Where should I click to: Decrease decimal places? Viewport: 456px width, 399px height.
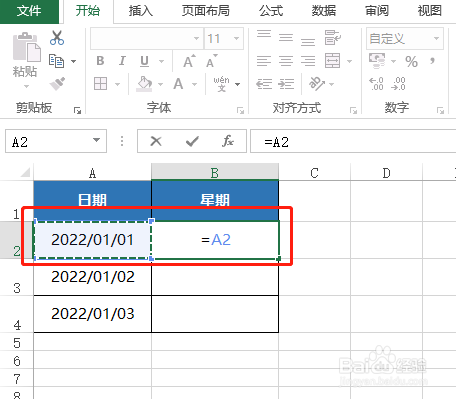398,84
